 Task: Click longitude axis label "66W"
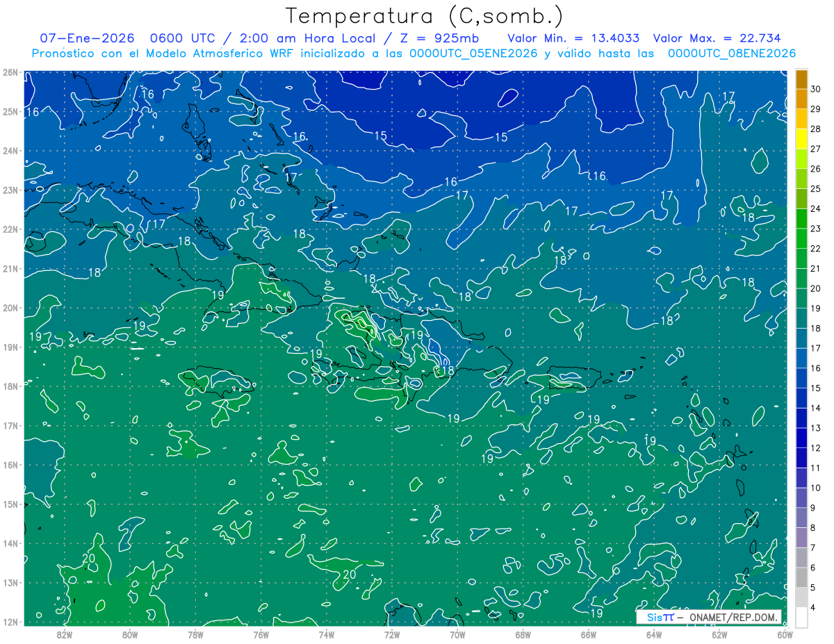[589, 634]
